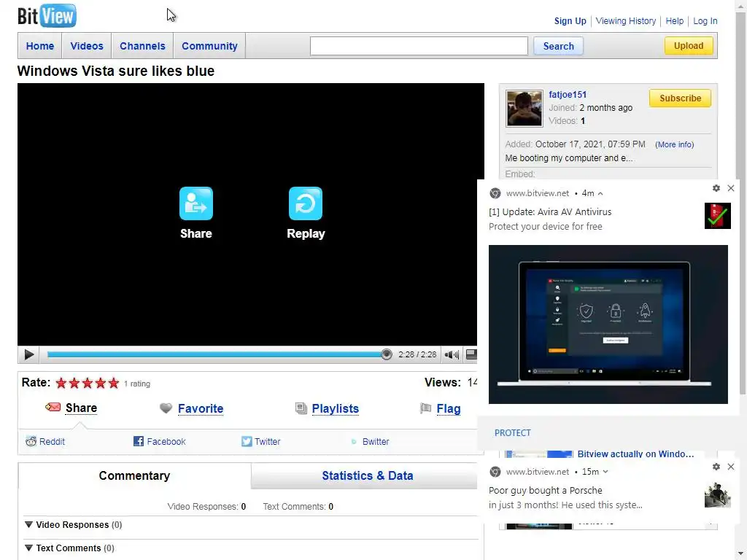
Task: Click the Replay icon in the video player
Action: [306, 203]
